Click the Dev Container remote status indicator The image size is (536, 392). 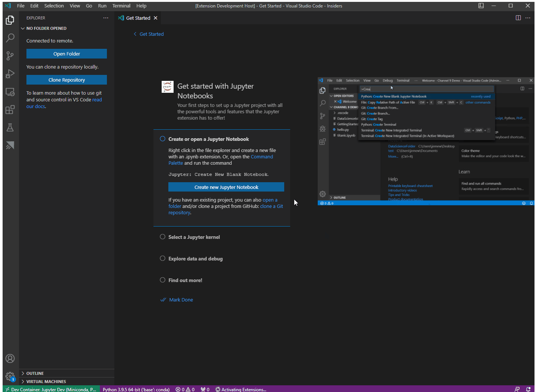click(x=51, y=389)
